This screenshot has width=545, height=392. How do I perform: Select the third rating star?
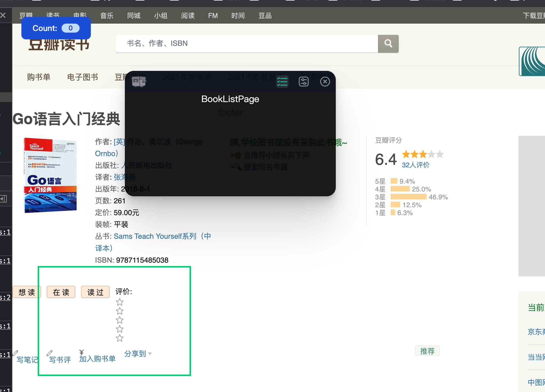[x=119, y=320]
